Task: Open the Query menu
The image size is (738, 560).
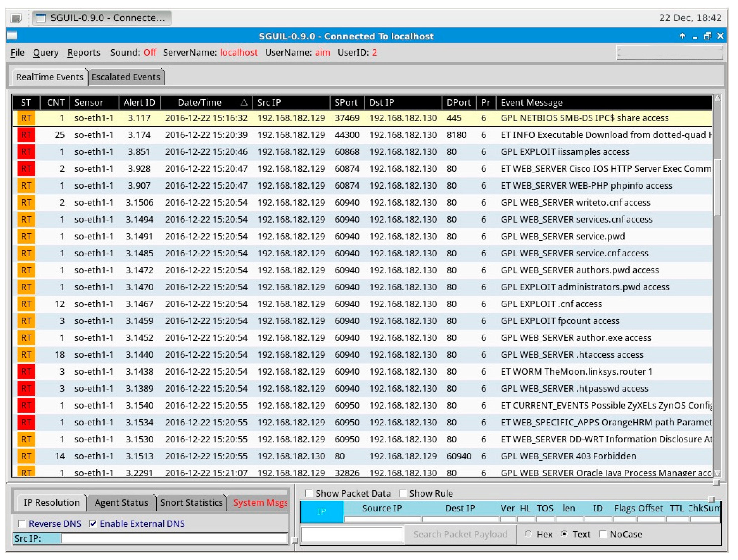Action: click(x=46, y=53)
